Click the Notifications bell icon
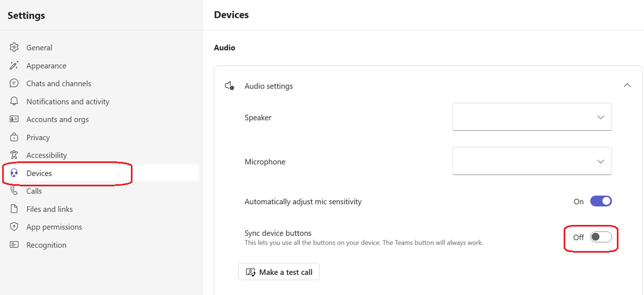644x295 pixels. pyautogui.click(x=14, y=101)
